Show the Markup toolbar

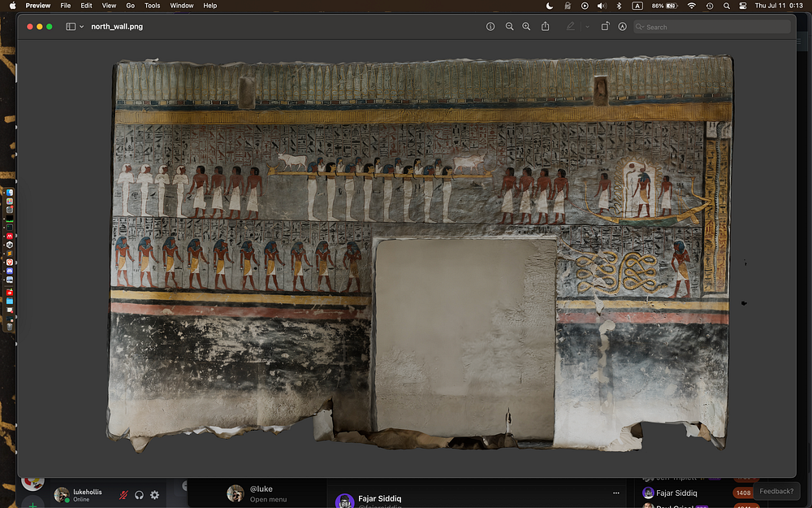[623, 27]
